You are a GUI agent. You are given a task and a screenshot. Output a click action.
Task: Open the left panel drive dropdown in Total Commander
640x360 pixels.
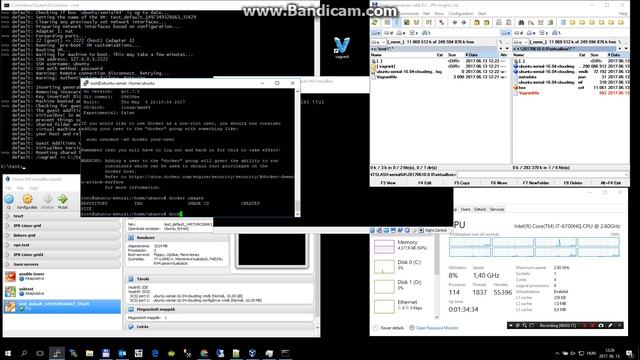pos(378,42)
